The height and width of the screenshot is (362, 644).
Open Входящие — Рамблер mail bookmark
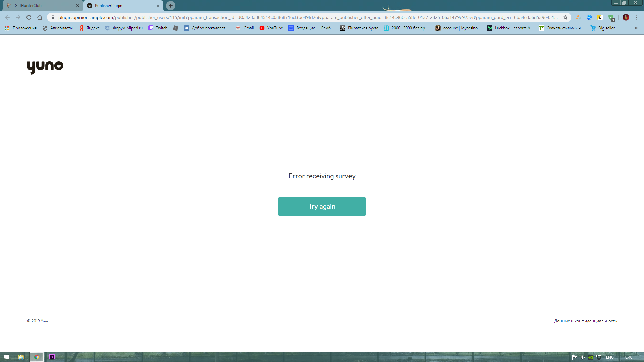pos(311,28)
